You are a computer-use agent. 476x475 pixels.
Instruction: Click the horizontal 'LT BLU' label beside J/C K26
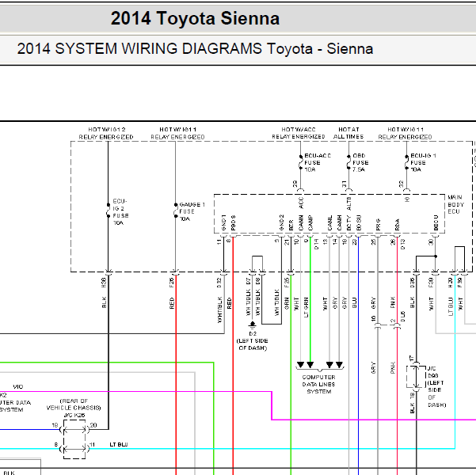pos(118,445)
